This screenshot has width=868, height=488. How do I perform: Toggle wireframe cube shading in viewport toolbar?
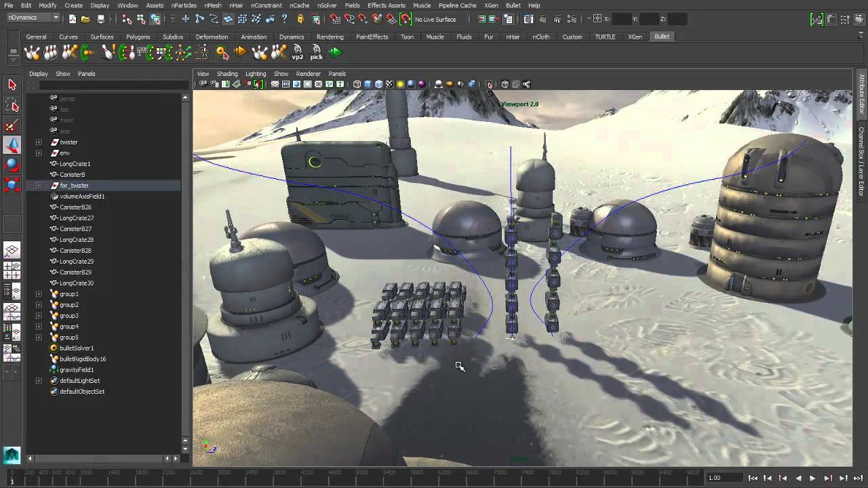coord(357,84)
